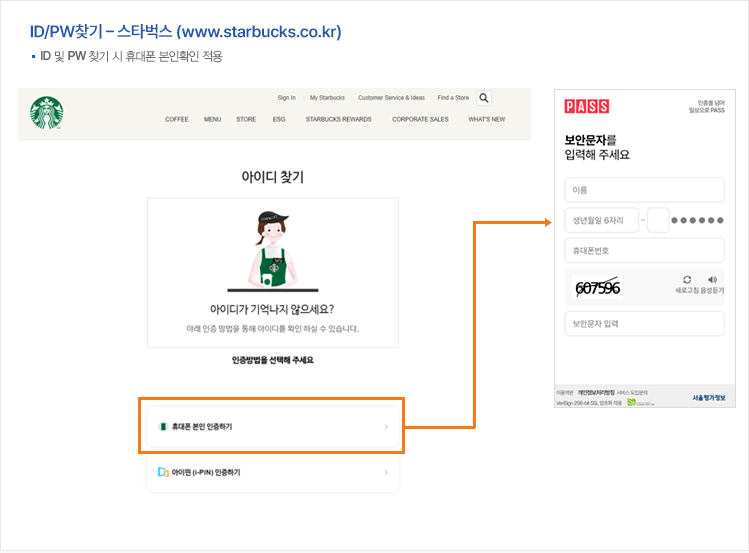
Task: Click the single-digit gender code box
Action: coord(658,220)
